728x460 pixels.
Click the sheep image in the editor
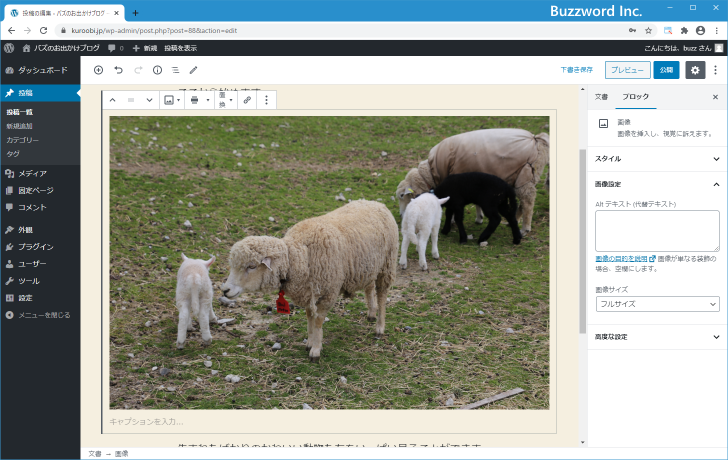[x=329, y=262]
